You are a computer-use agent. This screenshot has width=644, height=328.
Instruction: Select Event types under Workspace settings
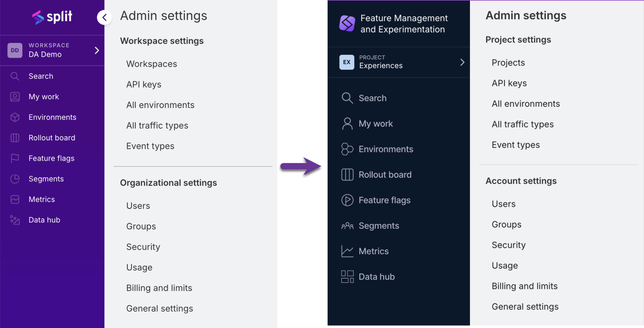150,146
